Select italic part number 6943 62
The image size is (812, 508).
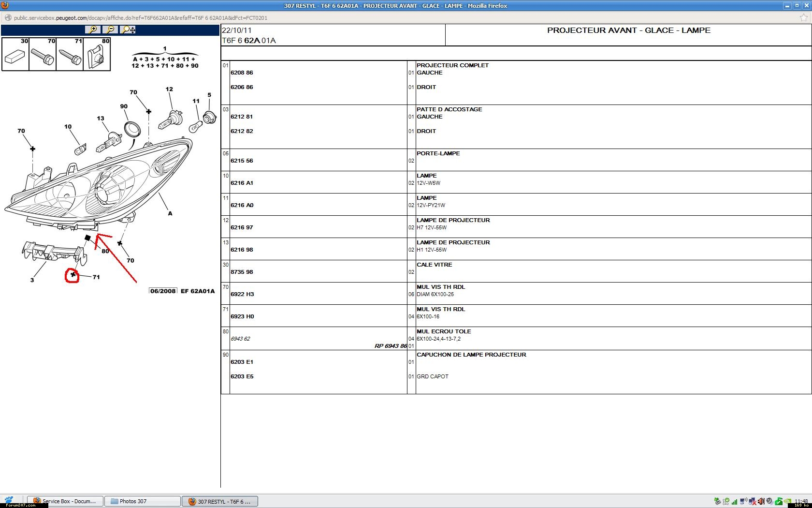pyautogui.click(x=240, y=339)
